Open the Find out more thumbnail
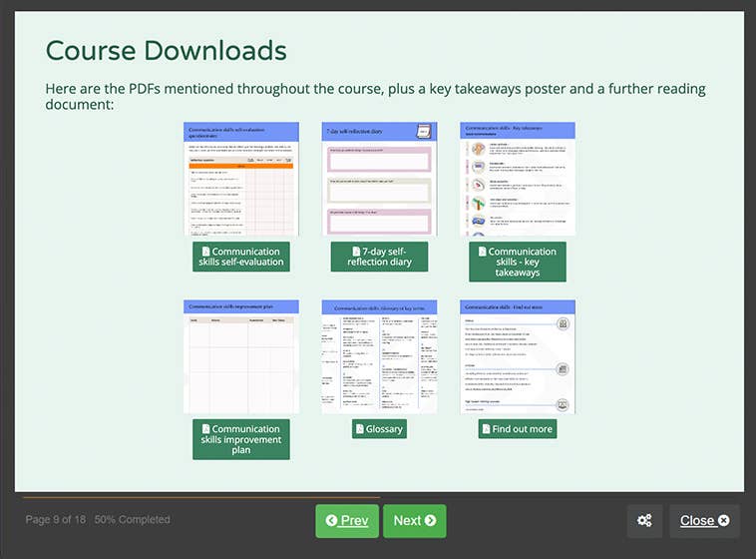Screen dimensions: 756x559 point(517,356)
